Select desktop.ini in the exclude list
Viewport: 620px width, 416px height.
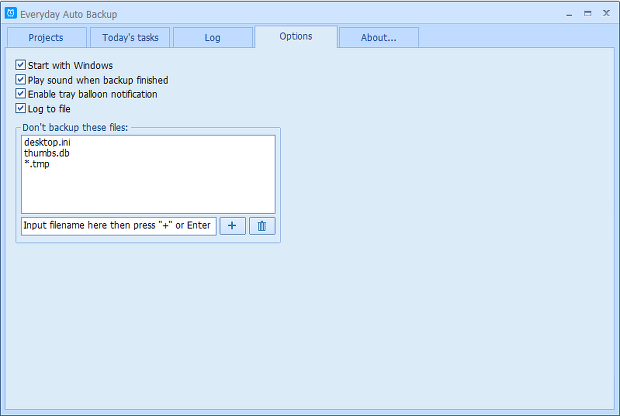tap(47, 142)
